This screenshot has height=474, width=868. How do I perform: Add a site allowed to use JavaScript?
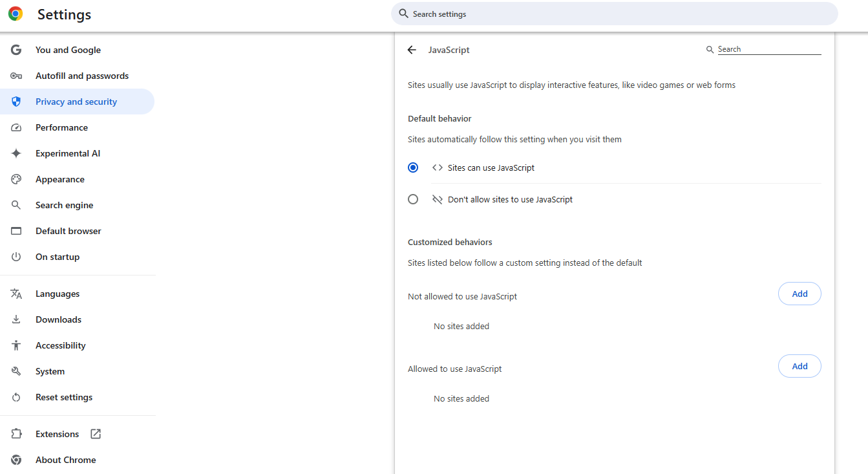coord(799,366)
